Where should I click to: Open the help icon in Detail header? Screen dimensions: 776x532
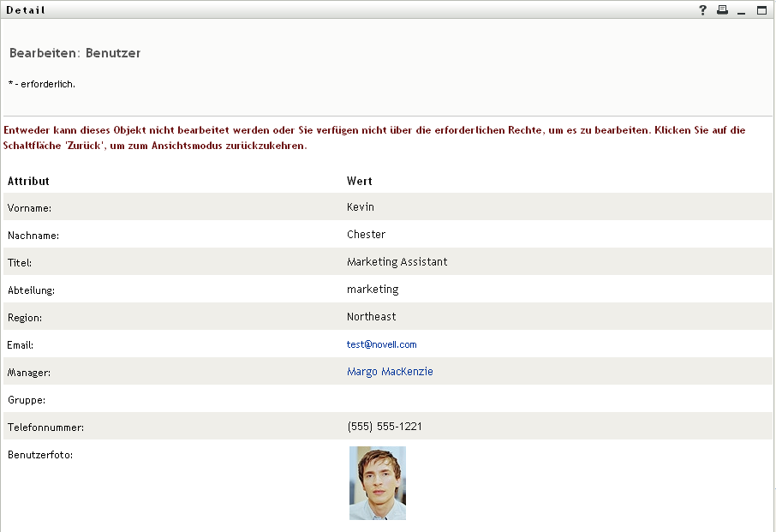[703, 10]
